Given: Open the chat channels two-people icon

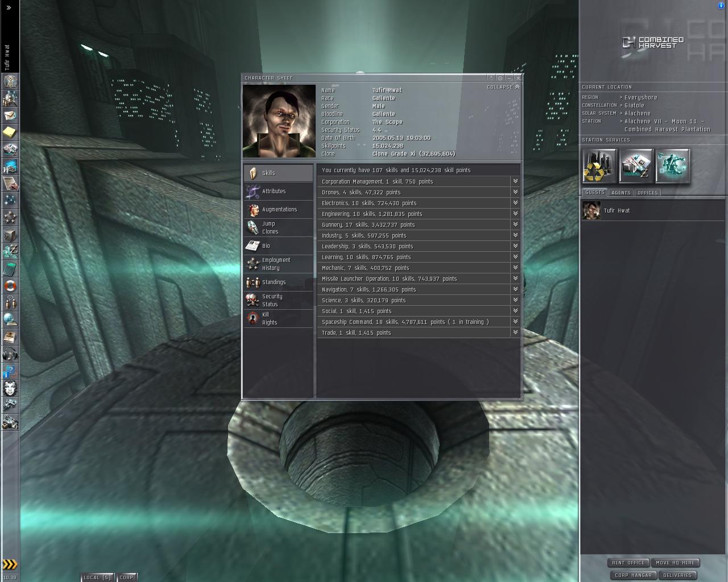Looking at the screenshot, I should click(10, 303).
